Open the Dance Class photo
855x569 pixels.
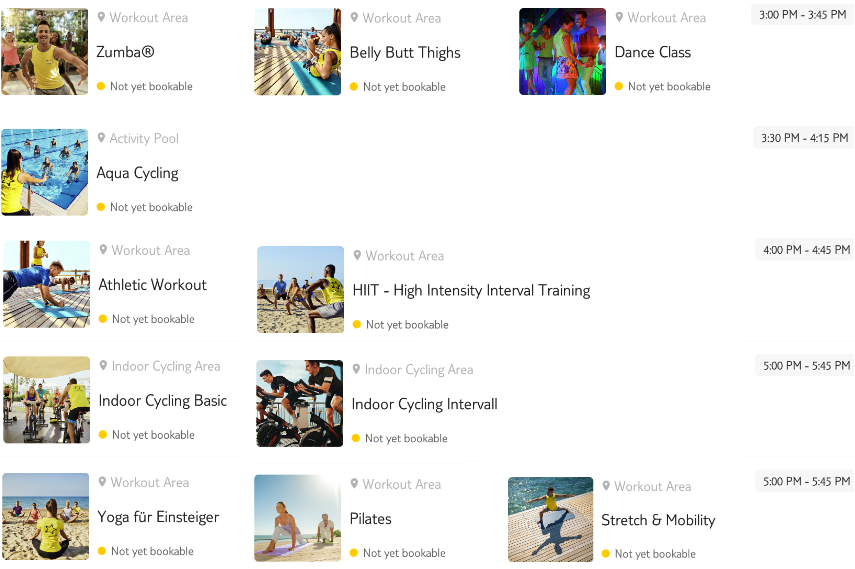coord(562,51)
